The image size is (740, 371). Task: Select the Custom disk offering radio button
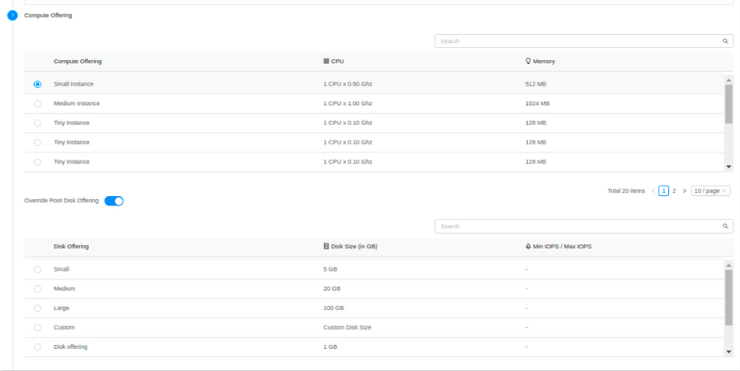point(37,327)
